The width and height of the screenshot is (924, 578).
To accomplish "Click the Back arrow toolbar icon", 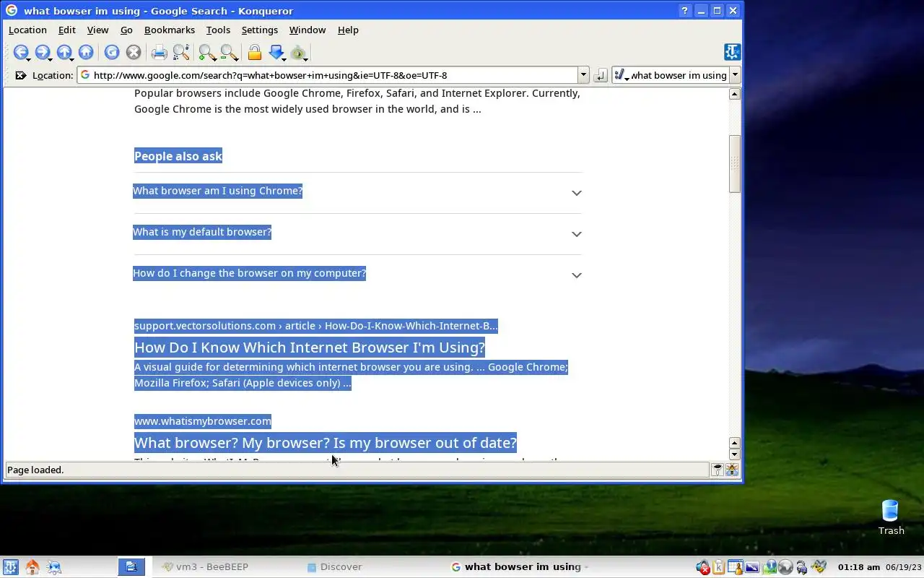I will tap(20, 52).
